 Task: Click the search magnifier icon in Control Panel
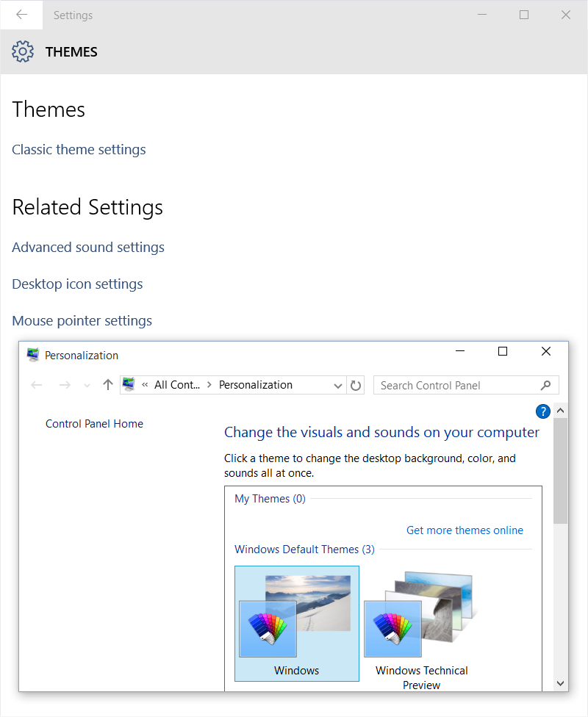click(545, 386)
